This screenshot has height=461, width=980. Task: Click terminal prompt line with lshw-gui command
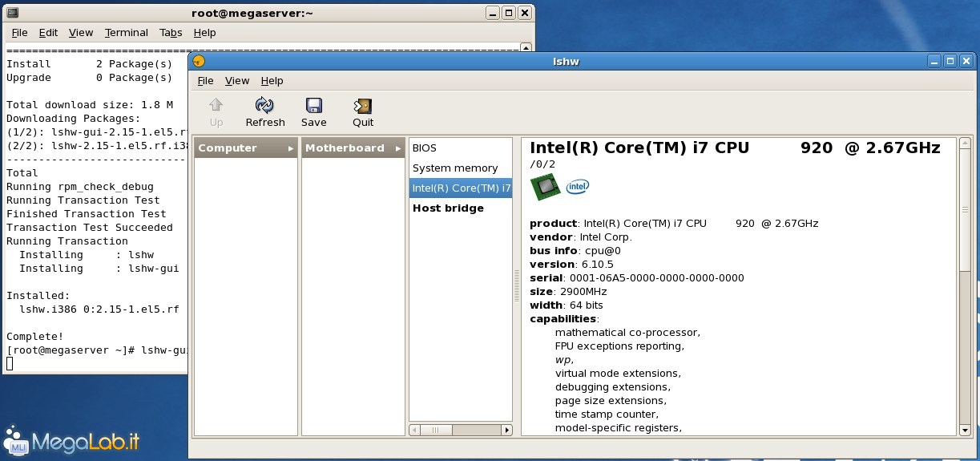97,350
